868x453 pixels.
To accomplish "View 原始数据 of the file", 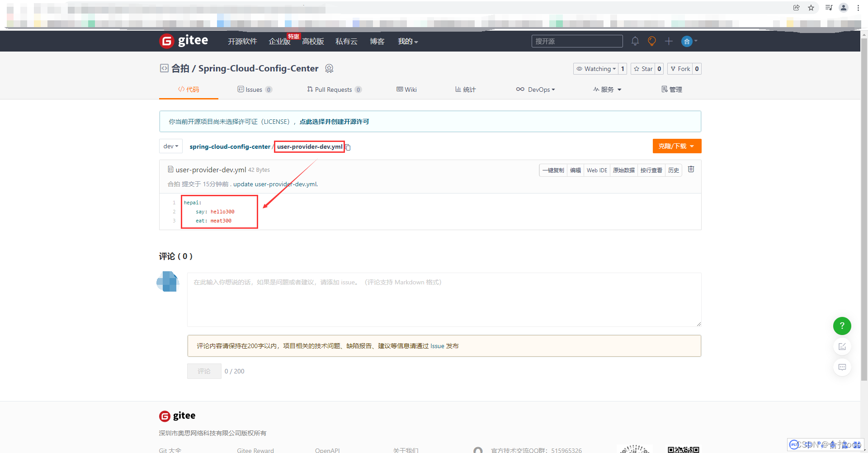I will (624, 170).
